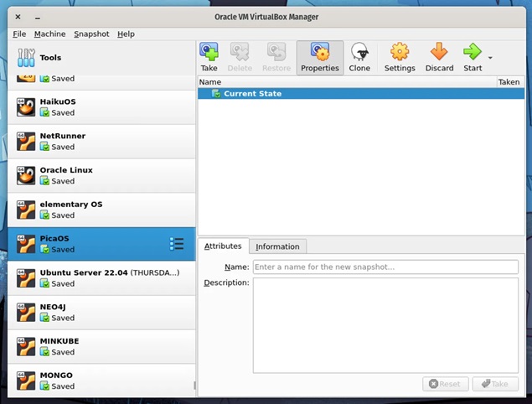This screenshot has height=404, width=532.
Task: Select the Oracle Linux machine icon
Action: pyautogui.click(x=26, y=175)
